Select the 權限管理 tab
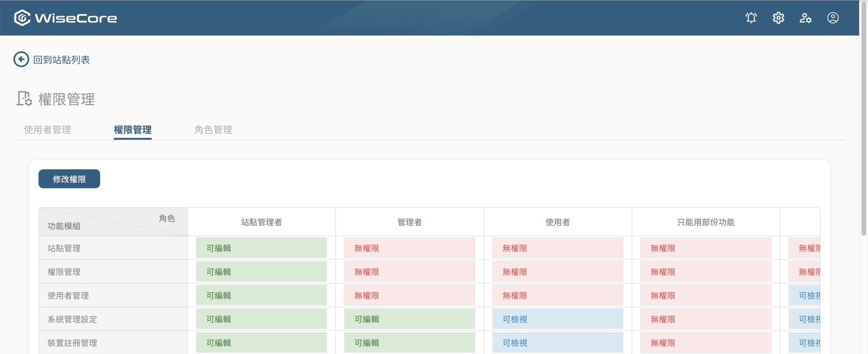Image resolution: width=868 pixels, height=354 pixels. pyautogui.click(x=133, y=130)
